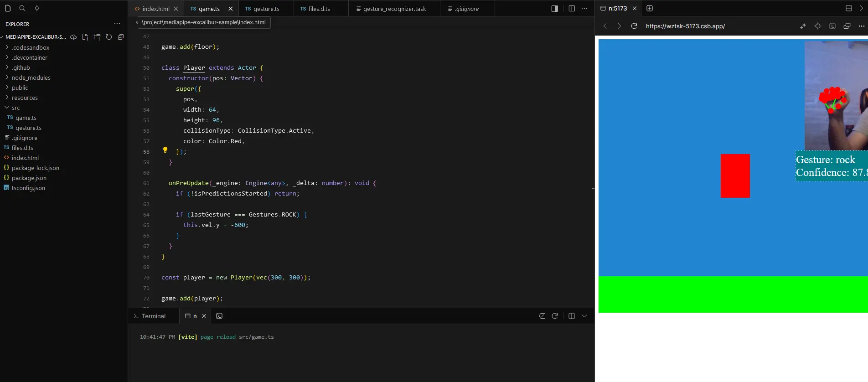This screenshot has width=868, height=382.
Task: Expand the node_modules folder
Action: pos(31,77)
